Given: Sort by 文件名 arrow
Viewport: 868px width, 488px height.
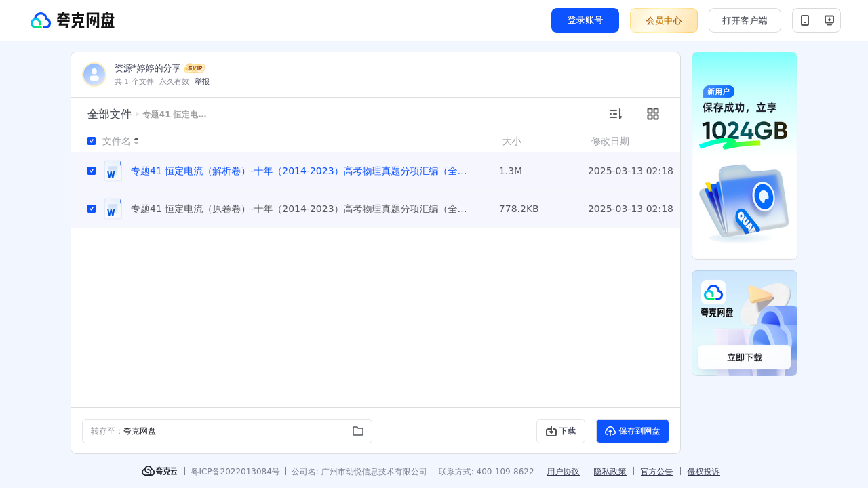Looking at the screenshot, I should (x=136, y=141).
